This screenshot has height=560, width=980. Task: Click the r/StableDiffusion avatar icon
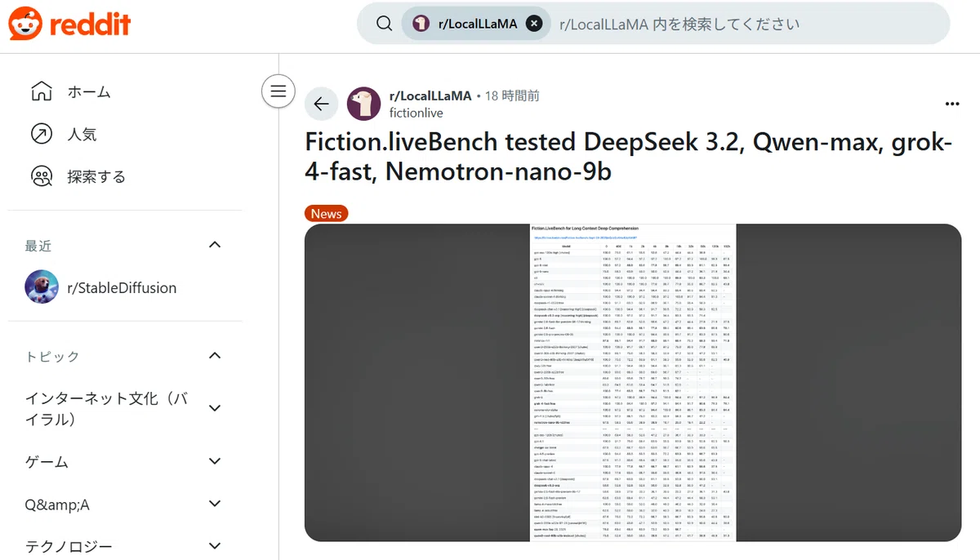[x=42, y=287]
